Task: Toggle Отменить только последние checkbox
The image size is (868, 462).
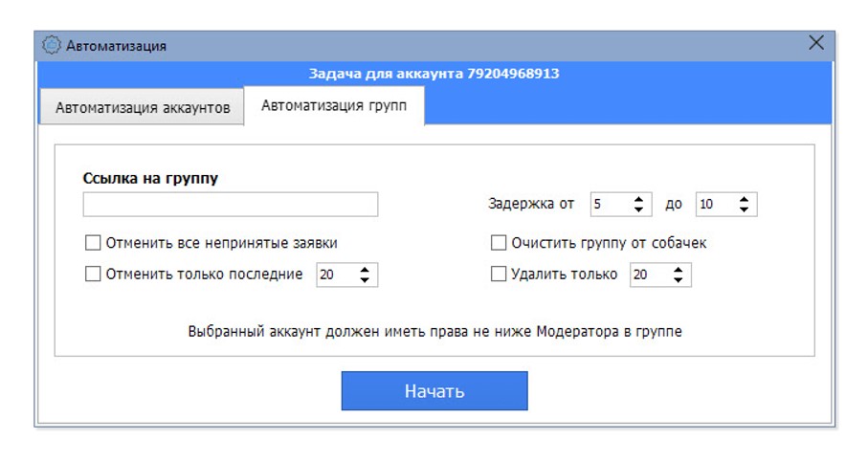Action: [x=93, y=275]
